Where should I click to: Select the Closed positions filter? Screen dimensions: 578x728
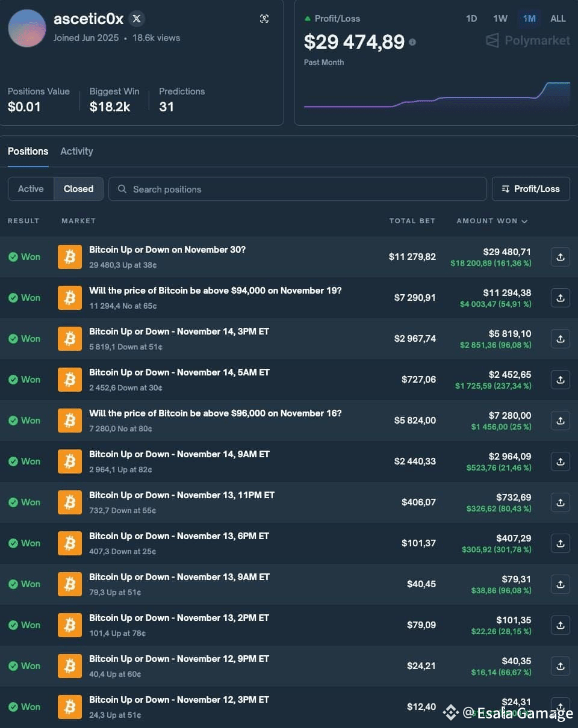(79, 189)
